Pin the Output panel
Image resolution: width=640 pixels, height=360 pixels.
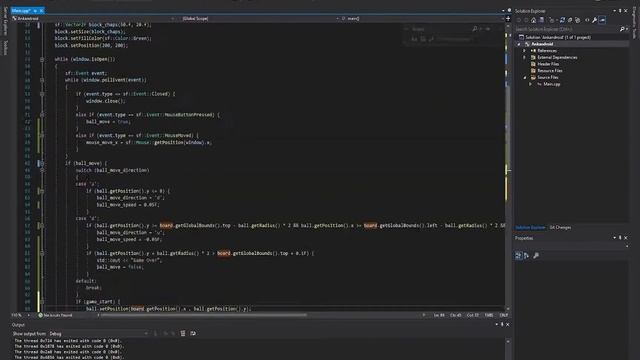pyautogui.click(x=502, y=324)
